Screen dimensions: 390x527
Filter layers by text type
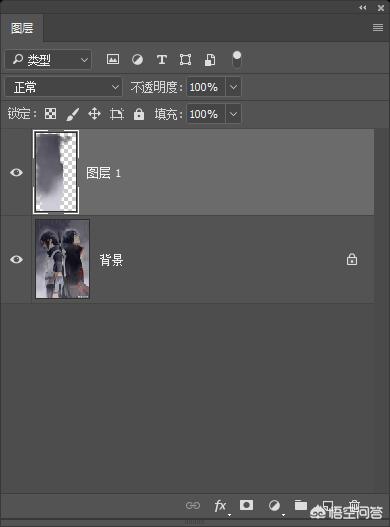tap(162, 60)
